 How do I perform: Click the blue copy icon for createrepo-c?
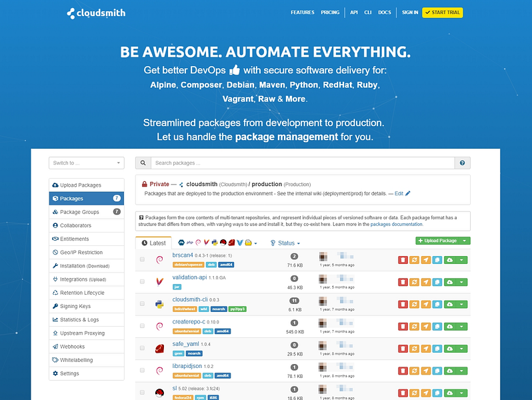coord(437,327)
